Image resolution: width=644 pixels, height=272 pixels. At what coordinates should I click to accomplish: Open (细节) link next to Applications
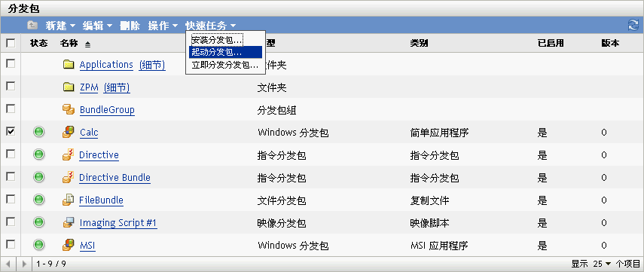[152, 65]
